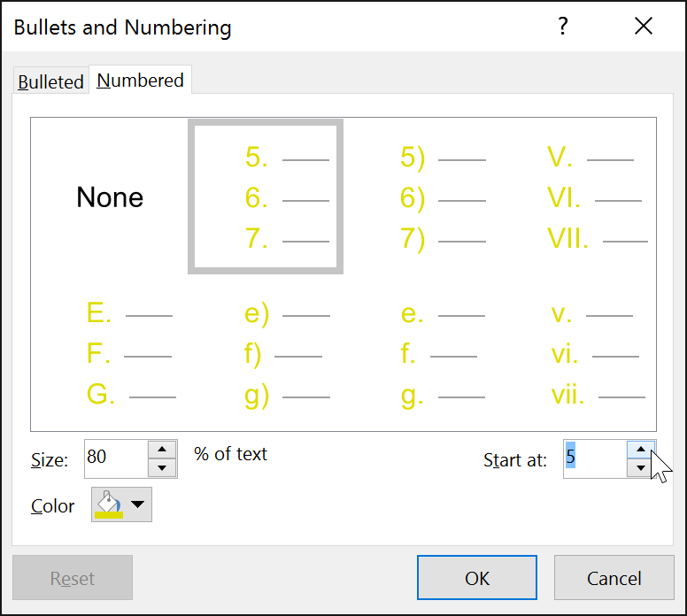Screen dimensions: 687x616
Task: Select lowercase e. f. g. numbering style
Action: point(421,354)
